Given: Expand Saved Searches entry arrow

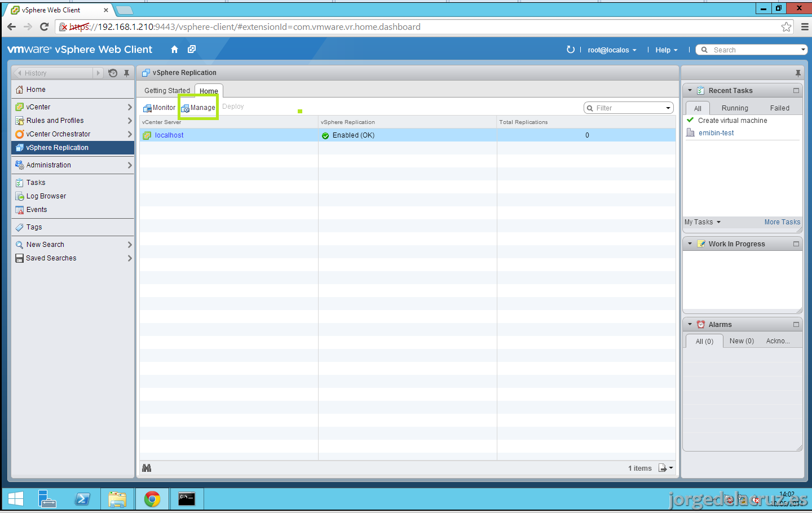Looking at the screenshot, I should point(130,258).
